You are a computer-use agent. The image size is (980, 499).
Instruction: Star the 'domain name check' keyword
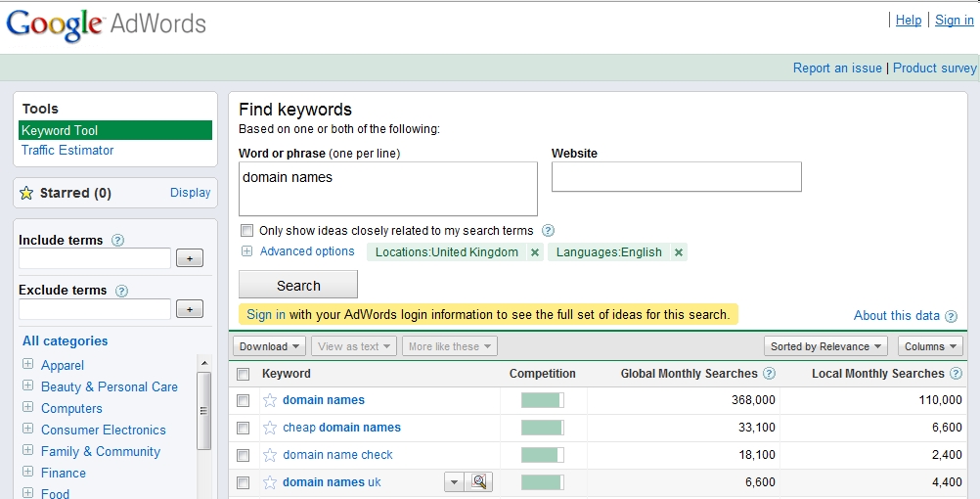pyautogui.click(x=269, y=455)
